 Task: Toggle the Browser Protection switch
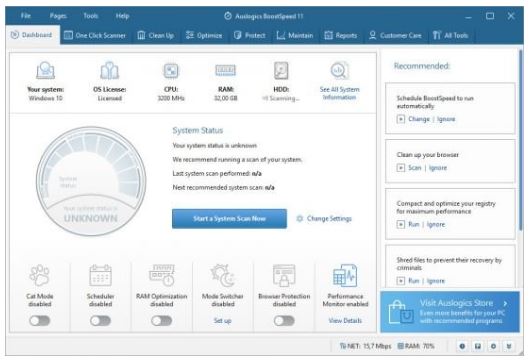pyautogui.click(x=284, y=321)
